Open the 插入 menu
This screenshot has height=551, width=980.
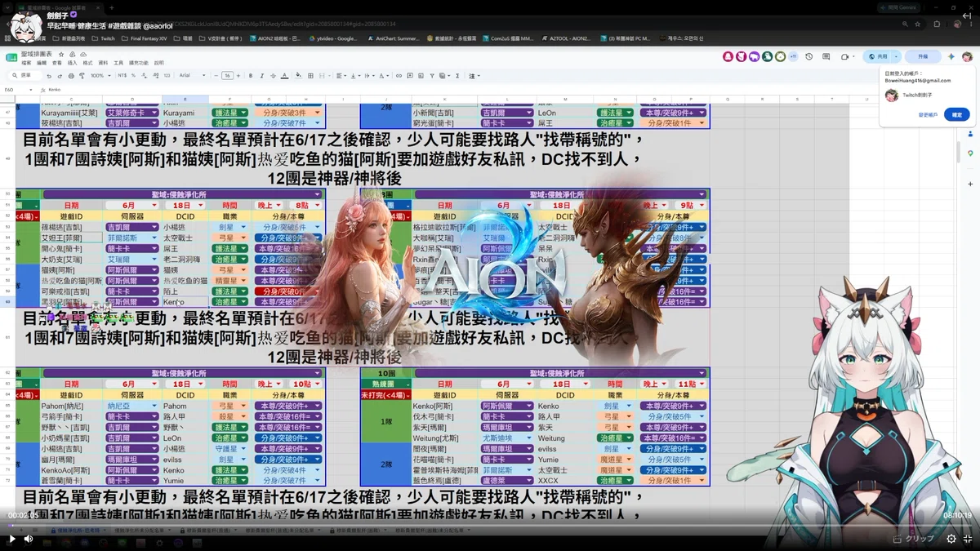click(x=73, y=63)
